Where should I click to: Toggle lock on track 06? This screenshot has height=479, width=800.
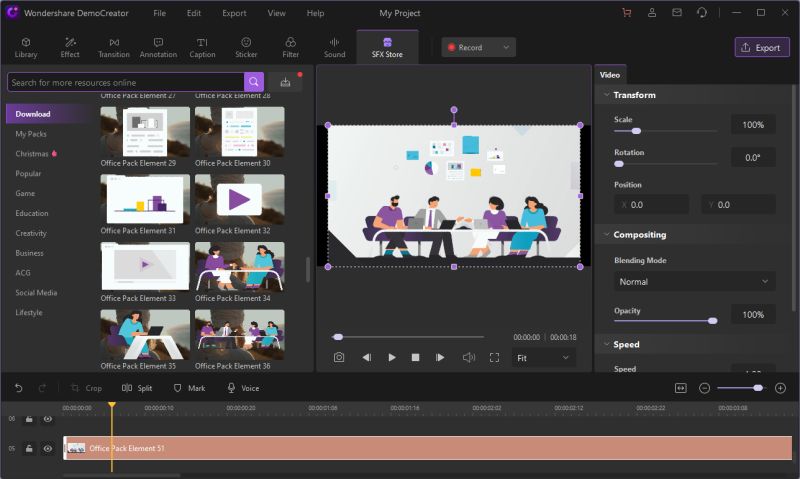point(29,419)
